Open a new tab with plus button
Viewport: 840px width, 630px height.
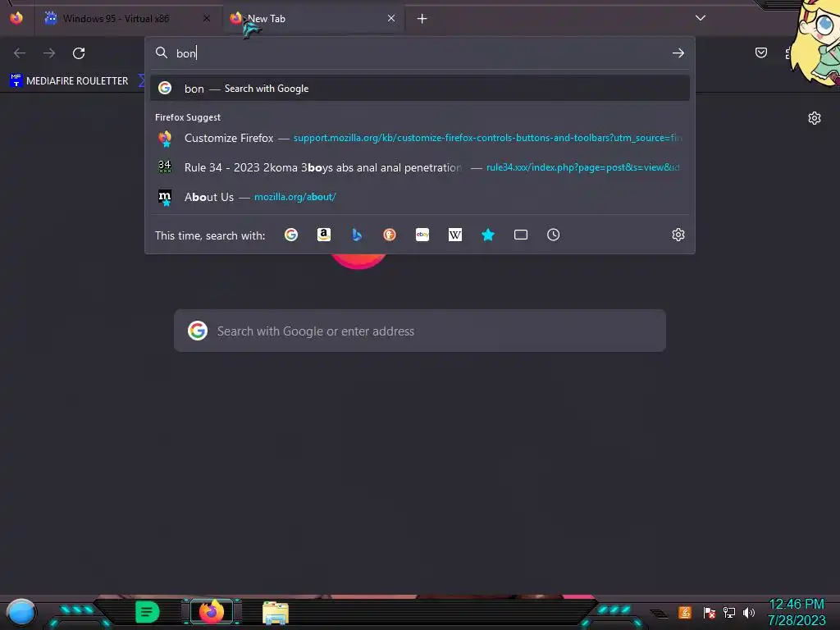coord(422,19)
